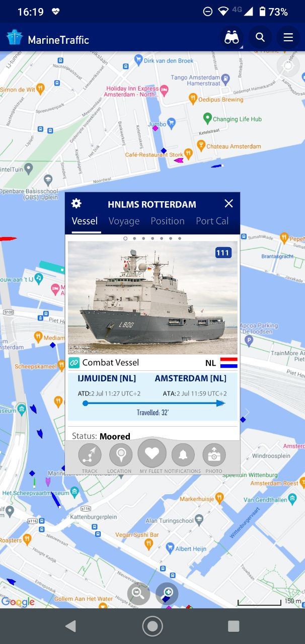The image size is (305, 644).
Task: Switch to the Voyage tab
Action: [124, 221]
